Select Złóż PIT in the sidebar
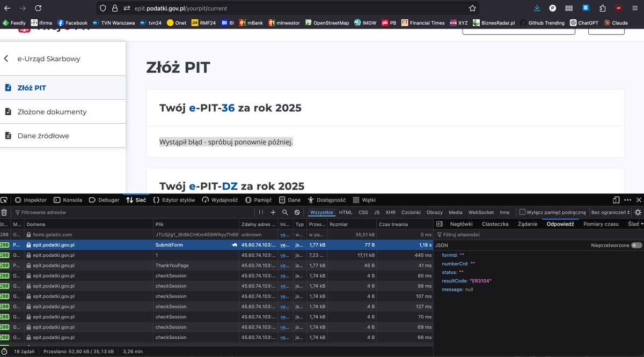 point(63,87)
